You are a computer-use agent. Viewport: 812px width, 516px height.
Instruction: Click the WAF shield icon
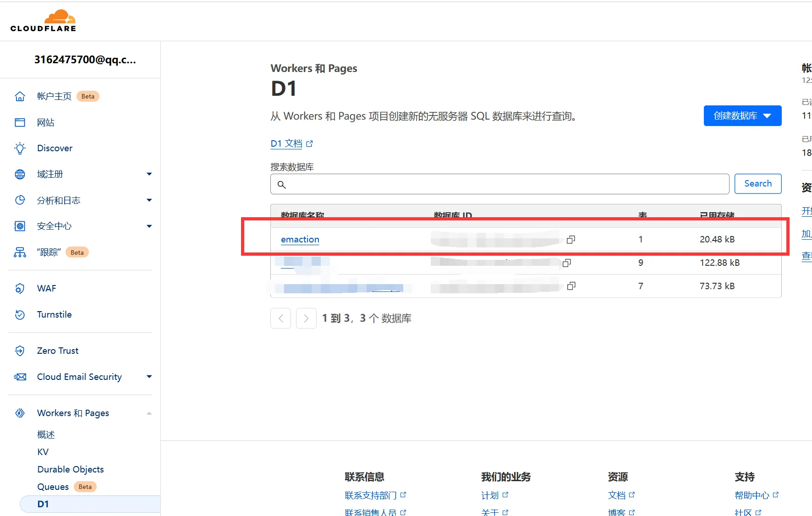20,288
